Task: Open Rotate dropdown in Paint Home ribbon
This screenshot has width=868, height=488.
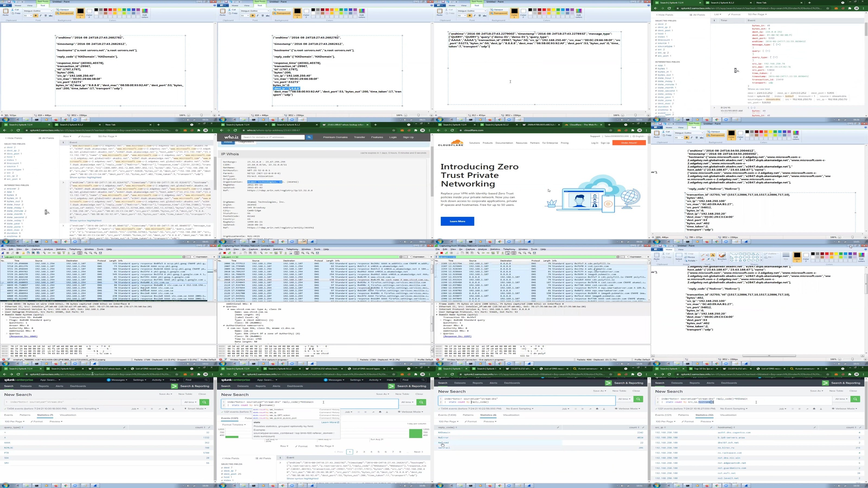Action: (691, 261)
